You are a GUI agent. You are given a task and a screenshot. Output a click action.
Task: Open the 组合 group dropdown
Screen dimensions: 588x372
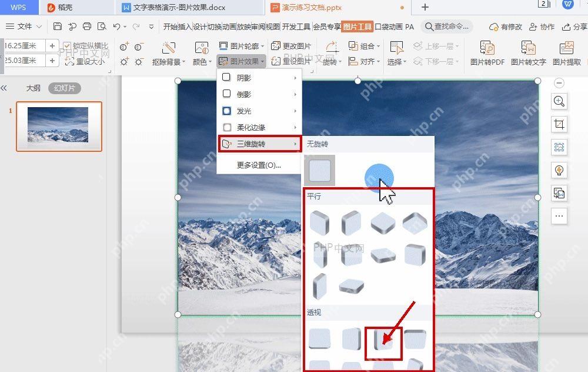coord(364,46)
